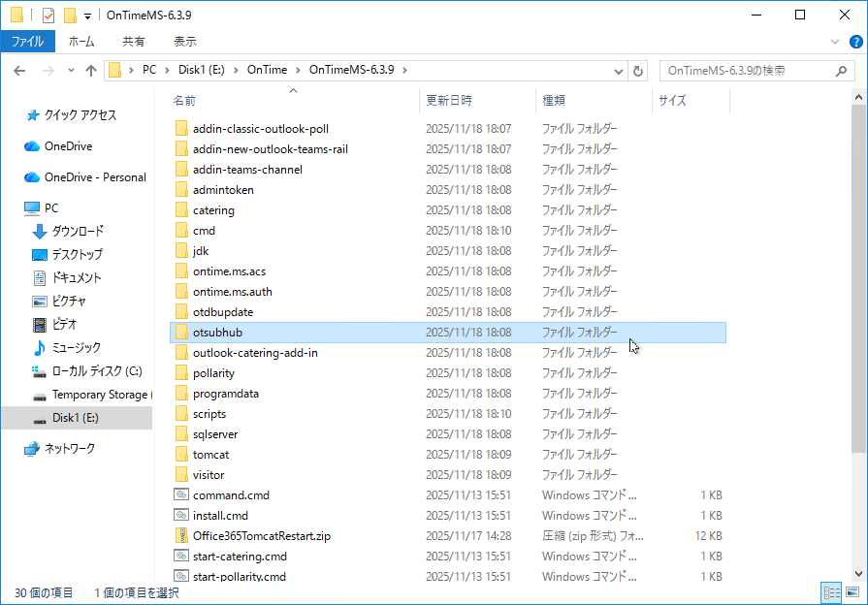Viewport: 868px width, 605px height.
Task: Click the Properties icon in quick access toolbar
Action: 48,15
